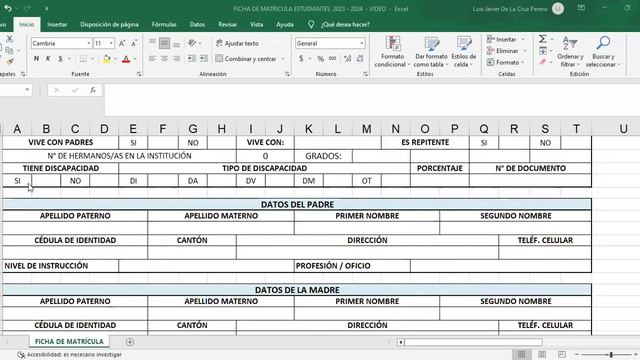This screenshot has height=360, width=640.
Task: Increase font size with larger A icon
Action: pos(122,43)
